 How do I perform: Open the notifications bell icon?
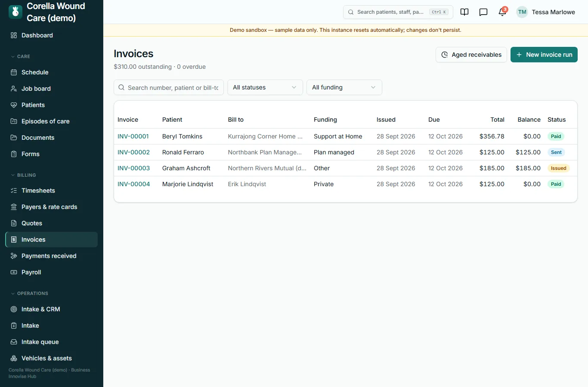(502, 12)
